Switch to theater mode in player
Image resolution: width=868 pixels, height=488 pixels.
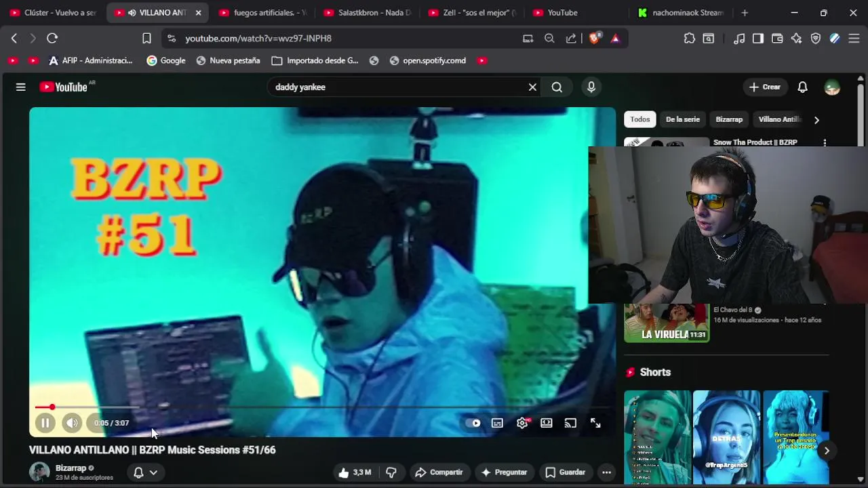pyautogui.click(x=546, y=423)
